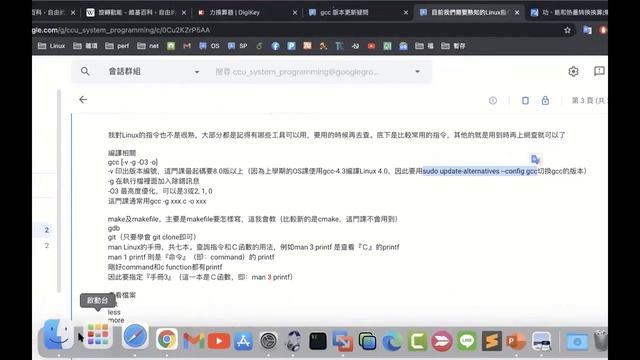Viewport: 640px width, 360px height.
Task: Open Gmail from the Dock
Action: click(193, 340)
